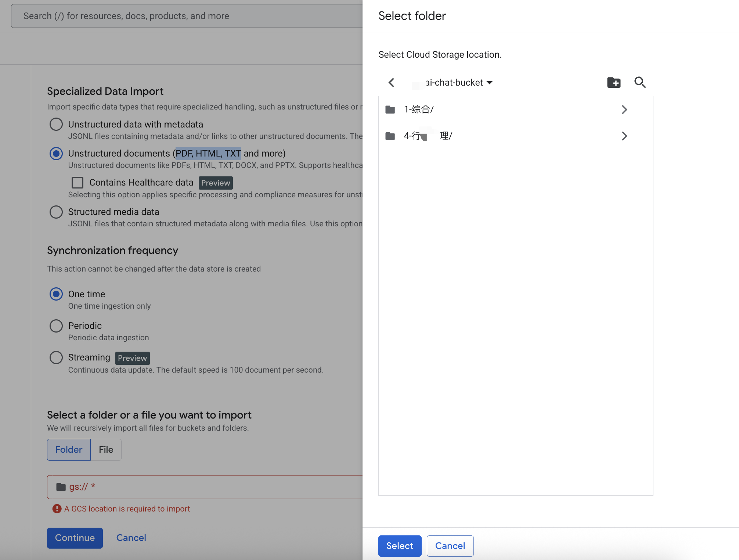
Task: Go back using the left chevron arrow
Action: click(x=392, y=83)
